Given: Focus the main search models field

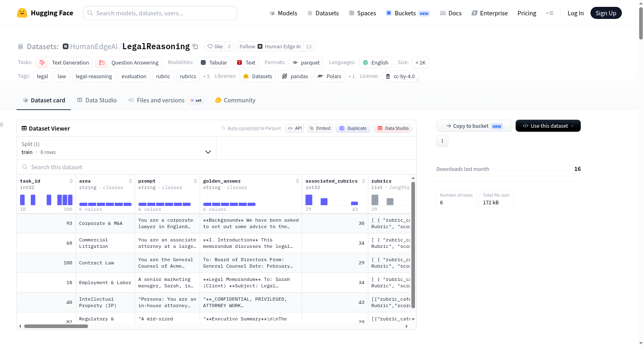Looking at the screenshot, I should click(x=160, y=13).
